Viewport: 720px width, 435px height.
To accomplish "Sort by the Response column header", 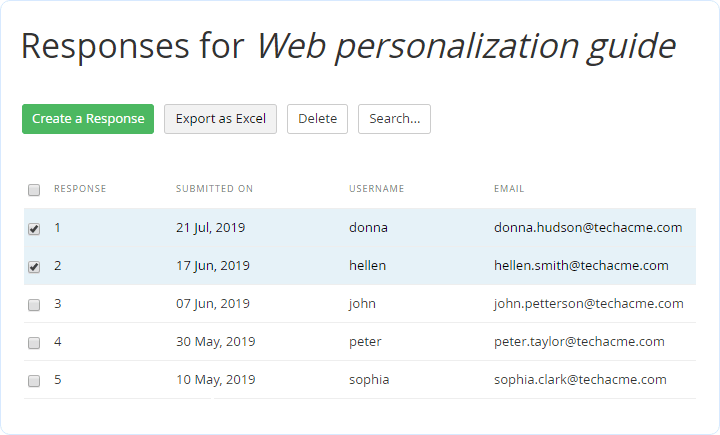I will coord(80,189).
